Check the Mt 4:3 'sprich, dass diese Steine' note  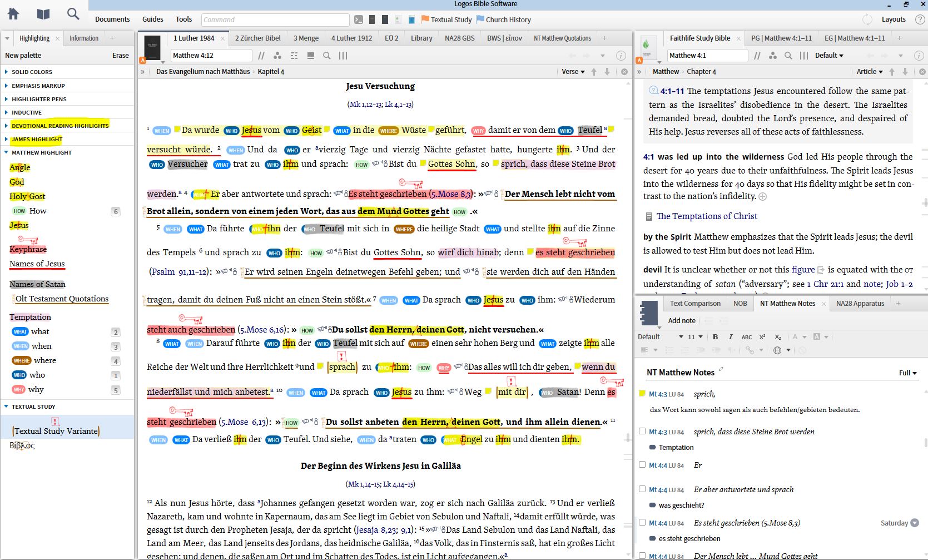click(642, 432)
